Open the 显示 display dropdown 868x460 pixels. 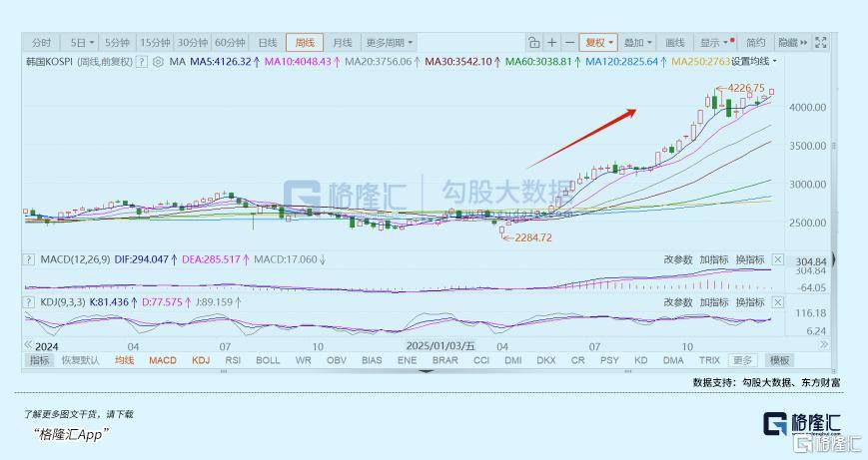coord(716,43)
